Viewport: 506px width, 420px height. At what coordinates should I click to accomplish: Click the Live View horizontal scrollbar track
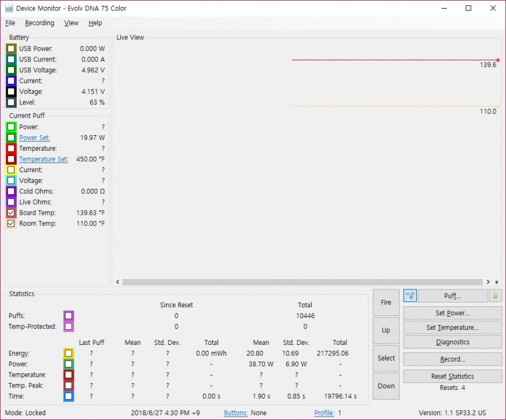click(x=302, y=282)
